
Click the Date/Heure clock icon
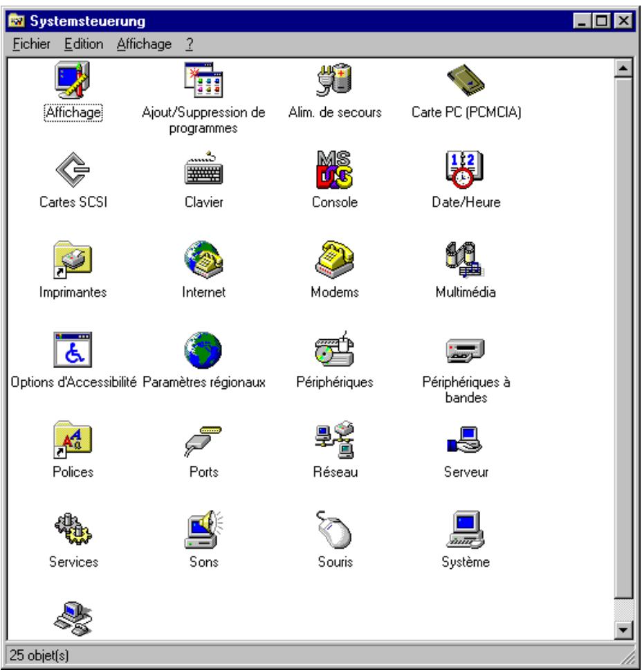[465, 170]
